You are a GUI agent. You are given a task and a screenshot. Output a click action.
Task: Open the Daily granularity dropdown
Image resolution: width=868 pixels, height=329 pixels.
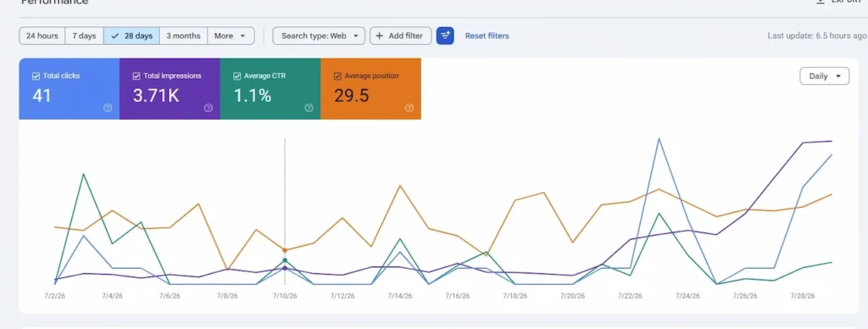tap(824, 75)
